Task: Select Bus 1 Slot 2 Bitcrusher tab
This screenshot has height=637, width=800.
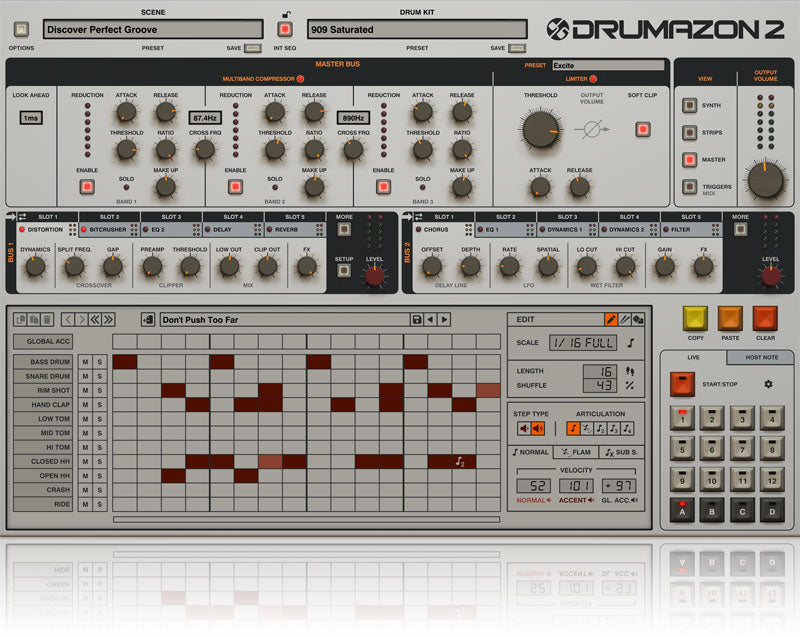Action: point(109,230)
